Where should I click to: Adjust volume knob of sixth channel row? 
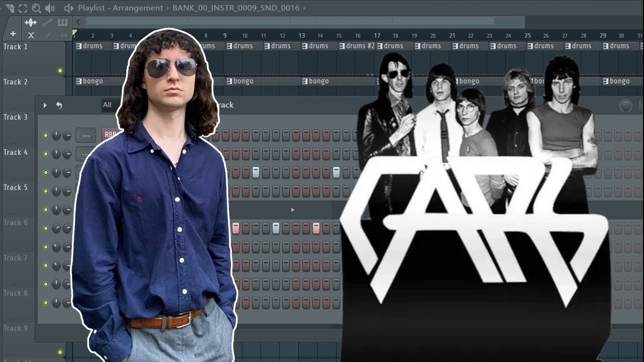click(66, 228)
